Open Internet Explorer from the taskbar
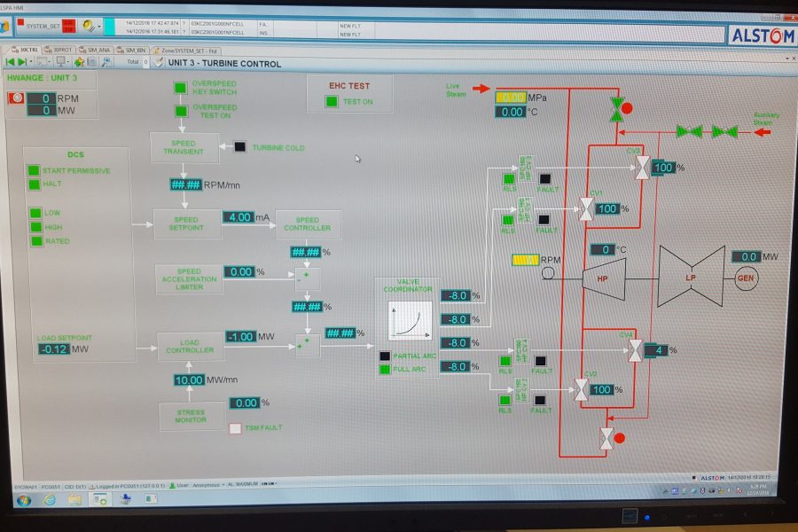Viewport: 798px width, 532px height. coord(50,500)
